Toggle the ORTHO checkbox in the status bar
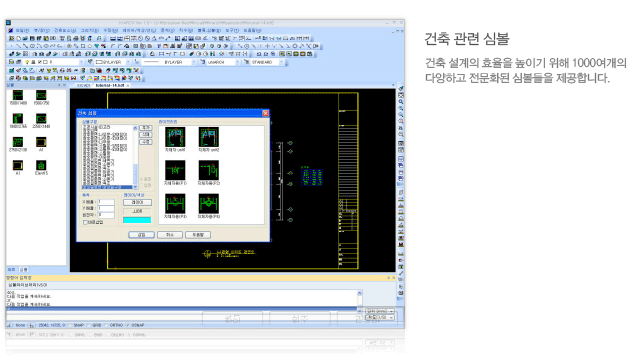640x364 pixels. 107,325
